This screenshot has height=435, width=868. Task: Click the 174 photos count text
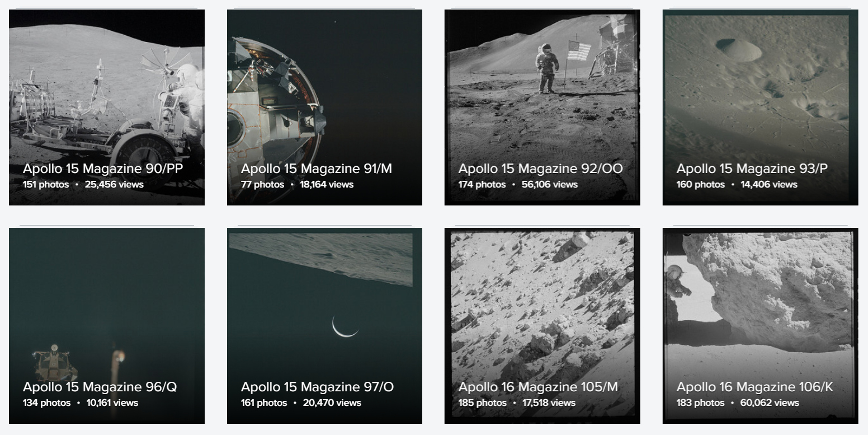(x=482, y=184)
